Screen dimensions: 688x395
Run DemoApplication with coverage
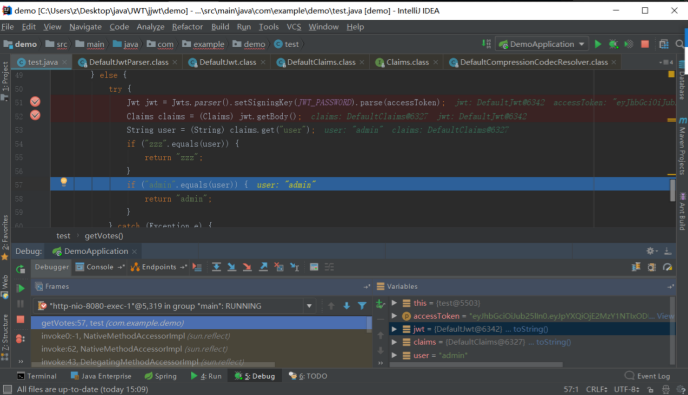[x=629, y=44]
